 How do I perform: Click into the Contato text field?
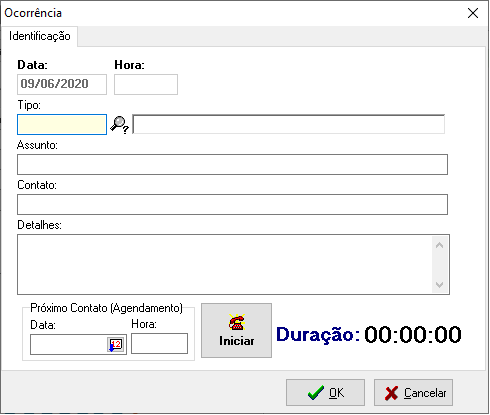[232, 204]
